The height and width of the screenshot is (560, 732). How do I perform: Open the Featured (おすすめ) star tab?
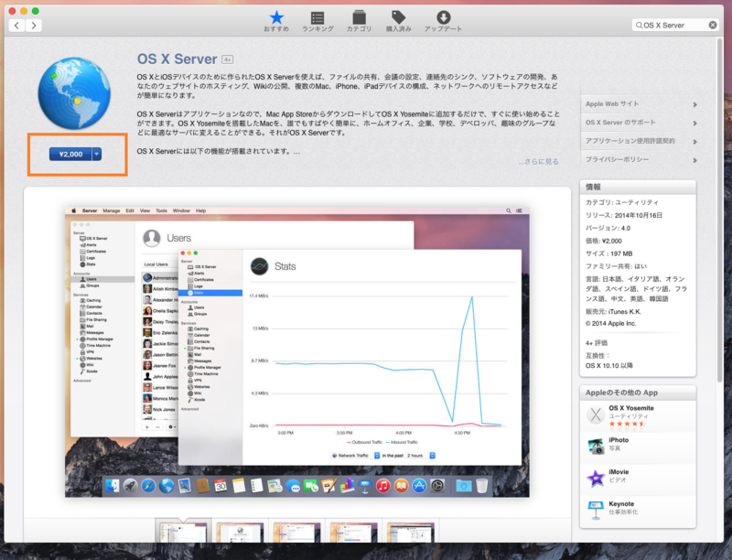pos(276,21)
